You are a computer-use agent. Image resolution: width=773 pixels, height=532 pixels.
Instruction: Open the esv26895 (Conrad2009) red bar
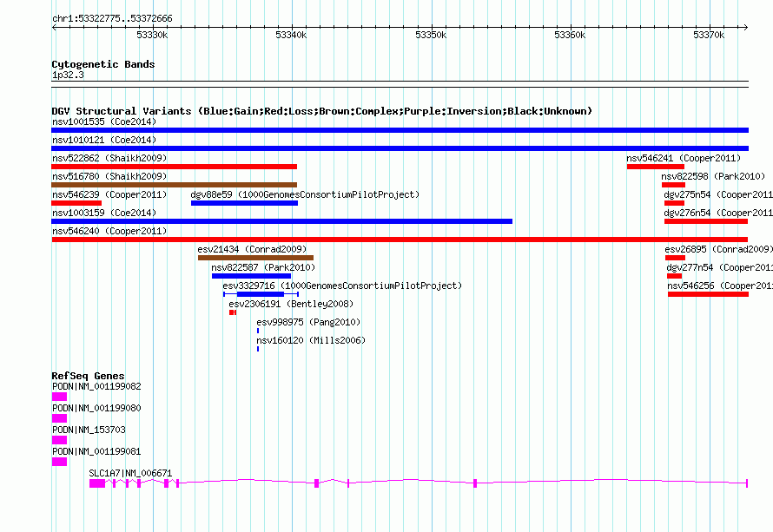point(675,258)
